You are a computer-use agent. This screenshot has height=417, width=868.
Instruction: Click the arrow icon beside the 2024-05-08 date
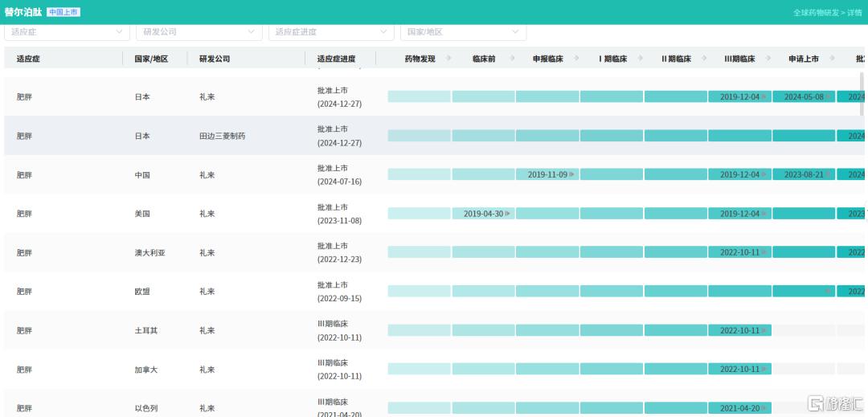(x=828, y=96)
